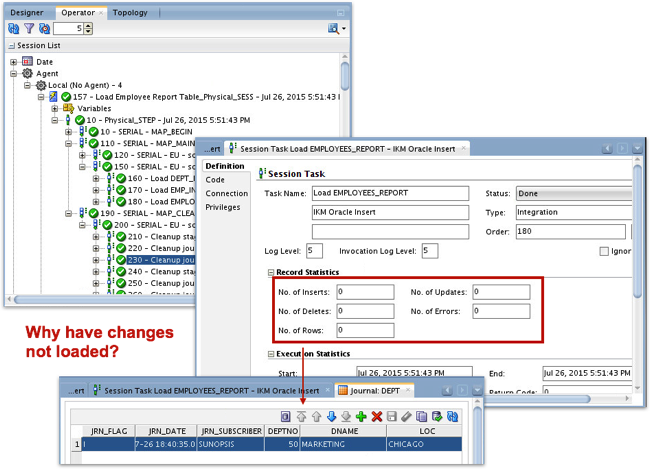Collapse the Local (No Agent) - 4 node
The image size is (650, 469).
pyautogui.click(x=27, y=85)
